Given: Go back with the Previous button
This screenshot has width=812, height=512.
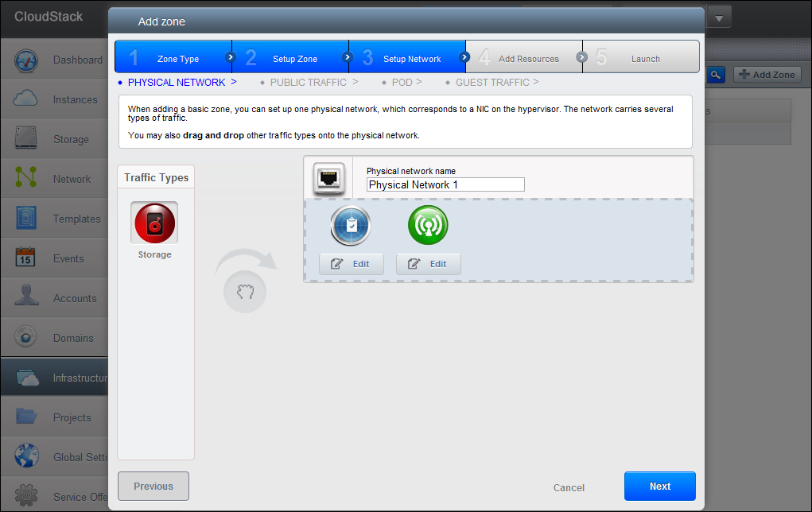Looking at the screenshot, I should [153, 487].
